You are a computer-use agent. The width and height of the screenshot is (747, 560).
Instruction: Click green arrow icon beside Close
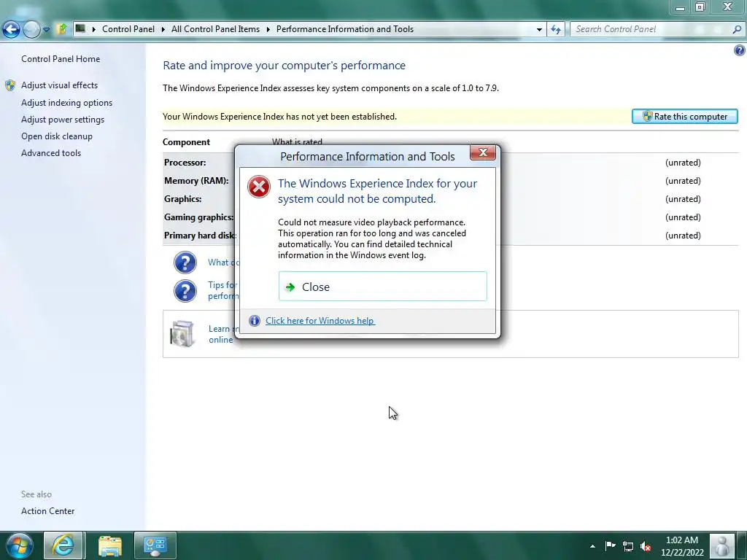click(290, 287)
